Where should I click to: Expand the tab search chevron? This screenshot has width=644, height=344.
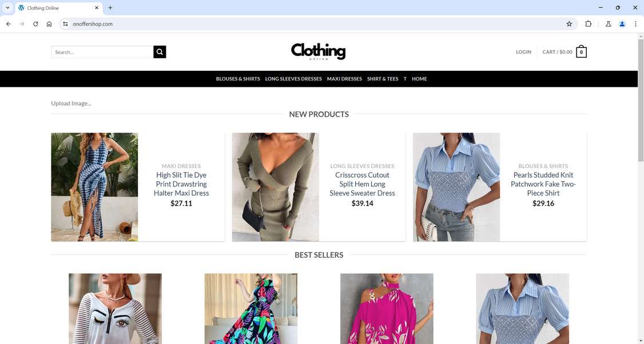tap(7, 8)
